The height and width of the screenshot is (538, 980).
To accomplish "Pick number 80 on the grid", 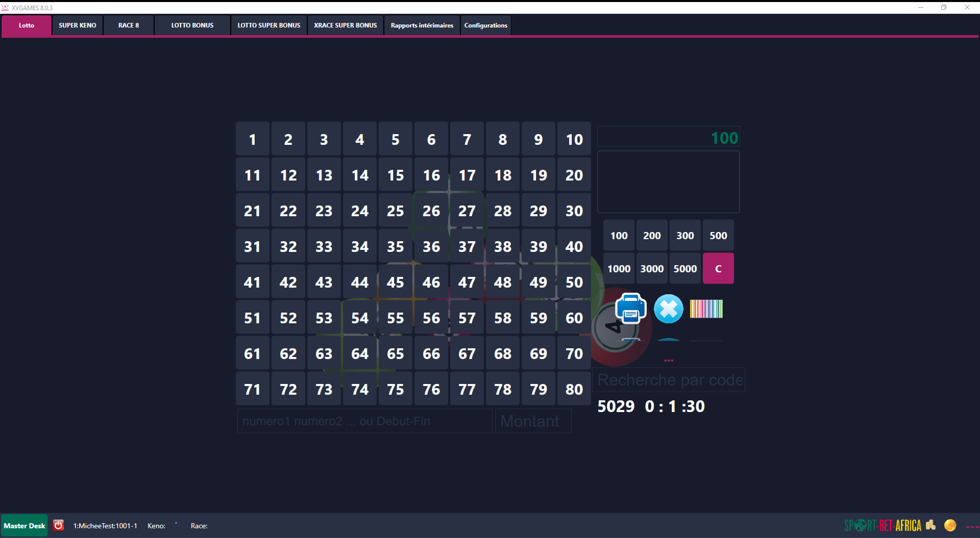I will point(574,389).
